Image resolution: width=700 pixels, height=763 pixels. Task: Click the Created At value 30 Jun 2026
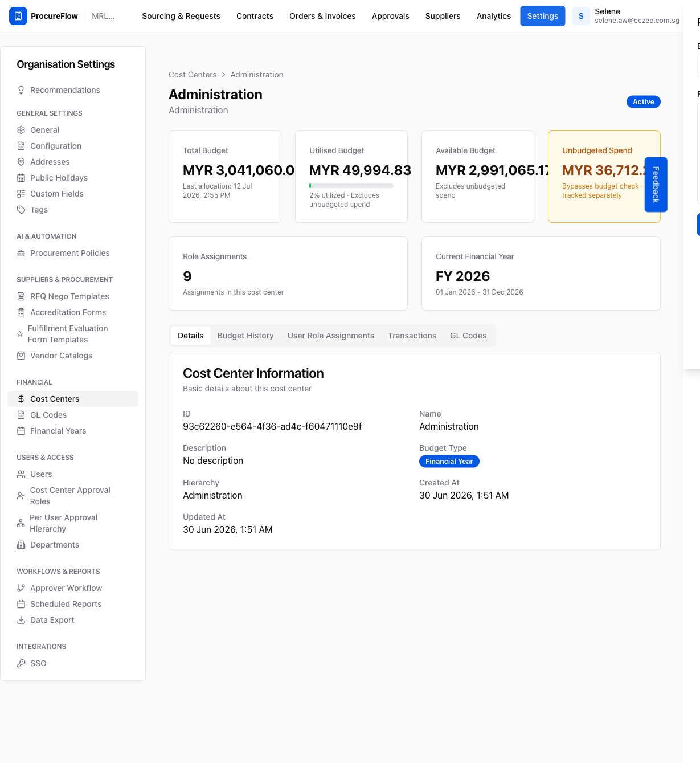coord(464,495)
